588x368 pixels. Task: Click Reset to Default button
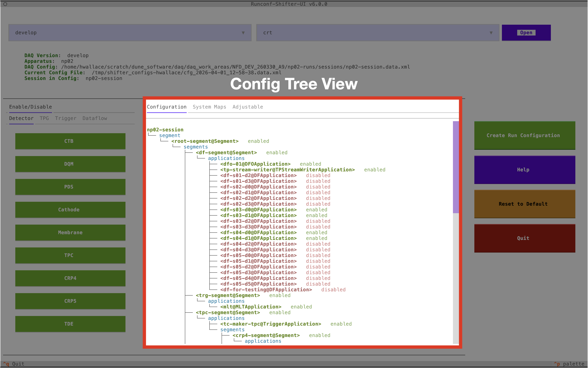[x=525, y=204]
